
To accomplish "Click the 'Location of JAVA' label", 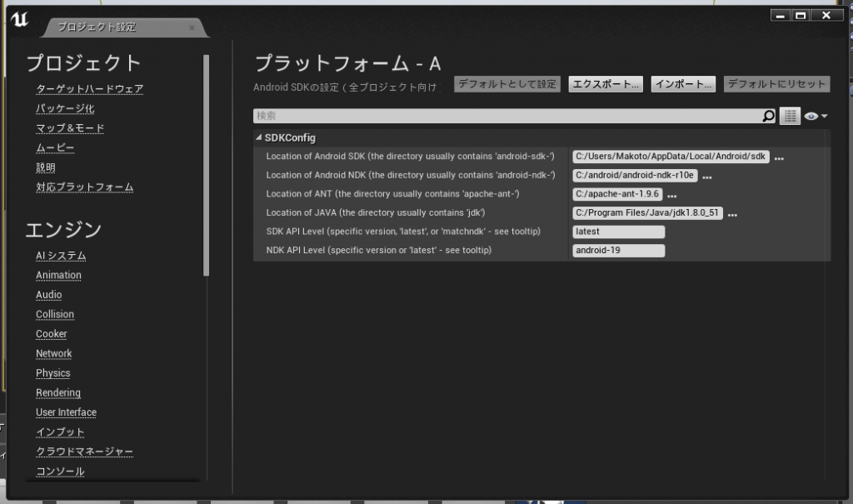I will tap(376, 212).
